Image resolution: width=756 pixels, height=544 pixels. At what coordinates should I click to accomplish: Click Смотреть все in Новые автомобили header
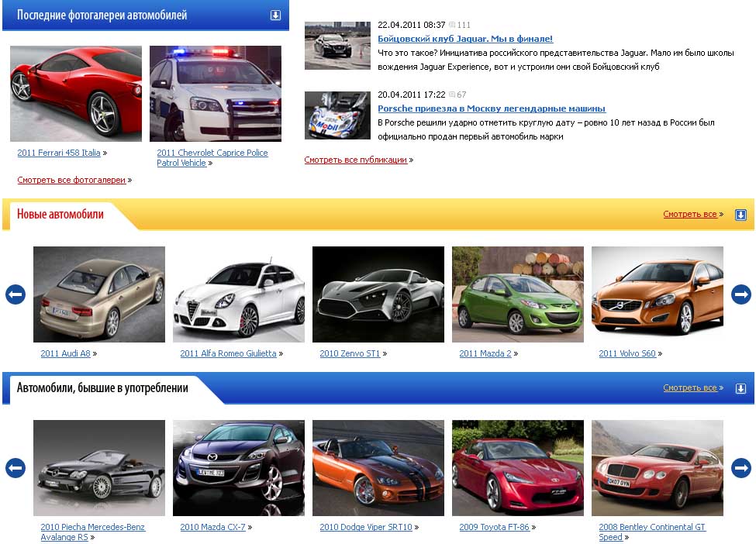pyautogui.click(x=690, y=214)
